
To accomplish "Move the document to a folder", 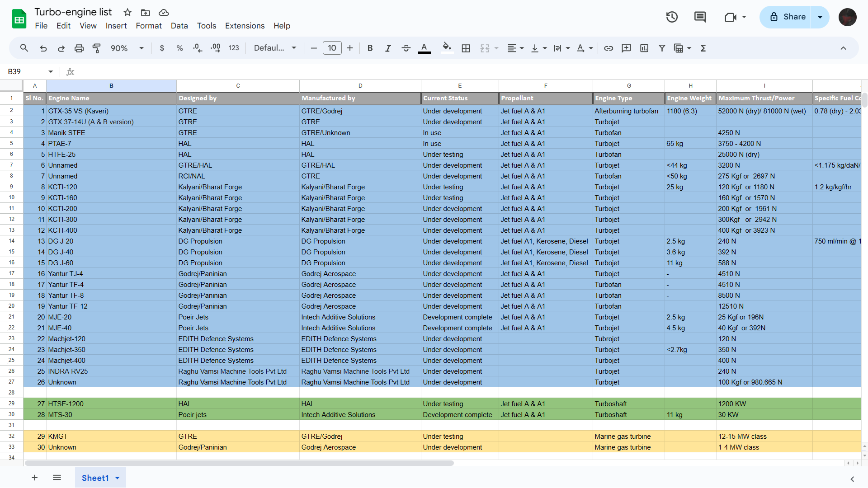I will [146, 12].
